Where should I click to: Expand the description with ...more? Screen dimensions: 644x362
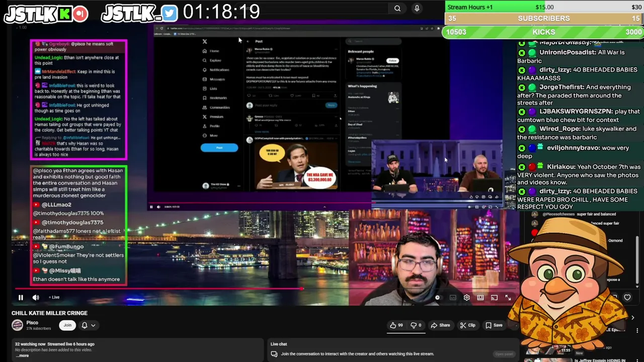tap(22, 355)
